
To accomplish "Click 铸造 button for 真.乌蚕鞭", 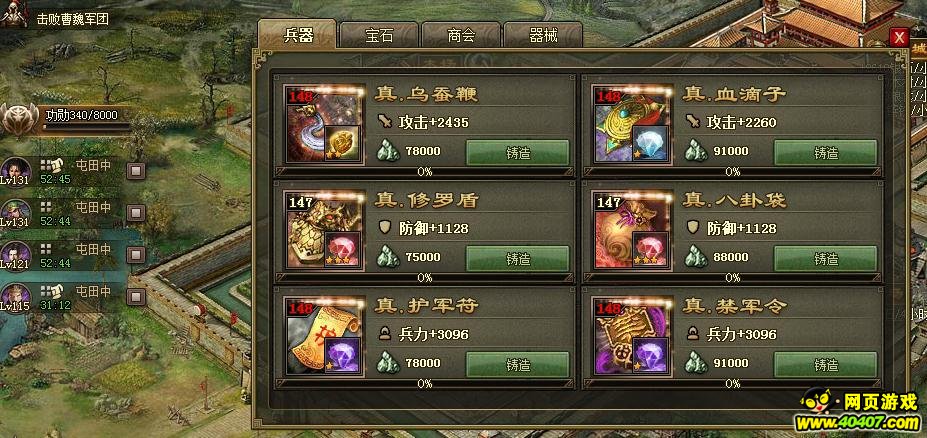I will click(x=518, y=153).
